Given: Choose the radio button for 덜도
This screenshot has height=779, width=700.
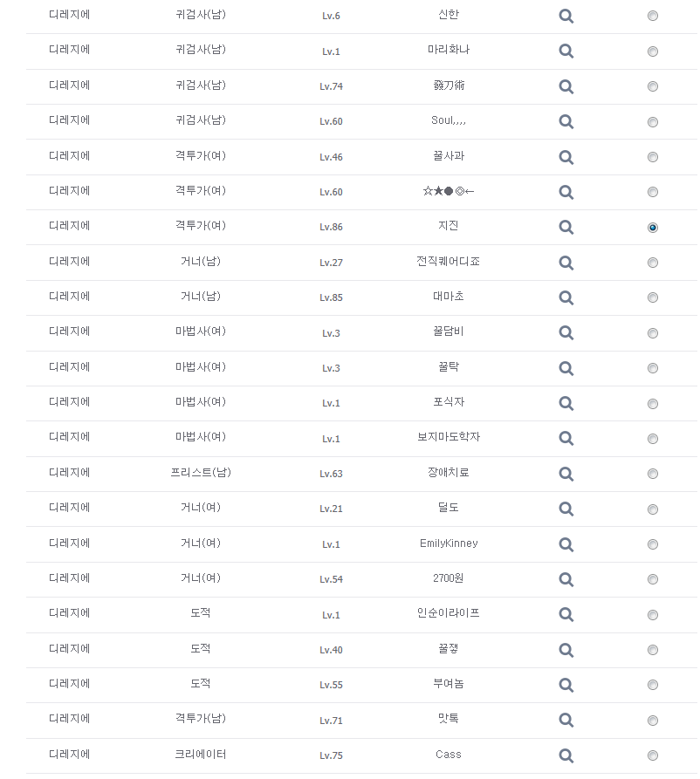Looking at the screenshot, I should coord(653,509).
